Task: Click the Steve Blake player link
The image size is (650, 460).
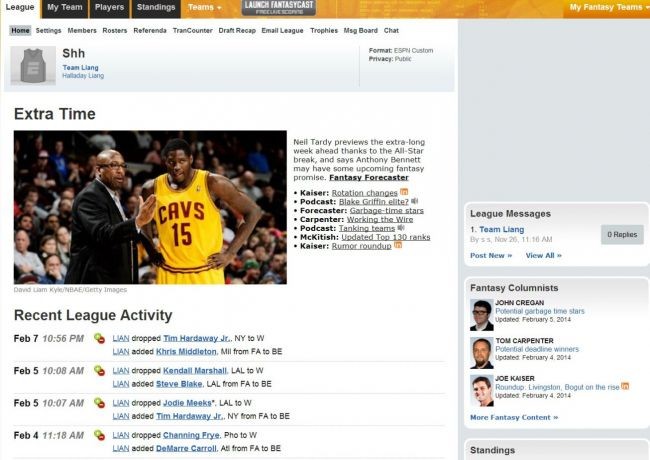Action: tap(179, 384)
